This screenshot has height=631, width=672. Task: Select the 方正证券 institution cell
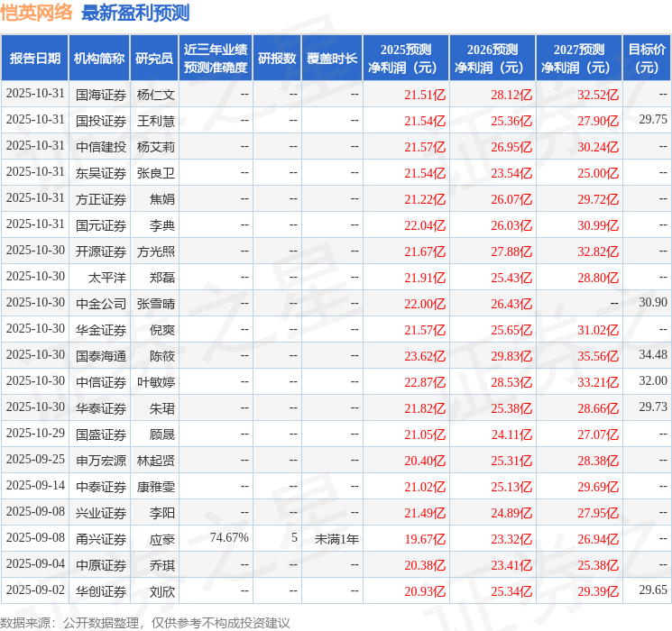101,199
